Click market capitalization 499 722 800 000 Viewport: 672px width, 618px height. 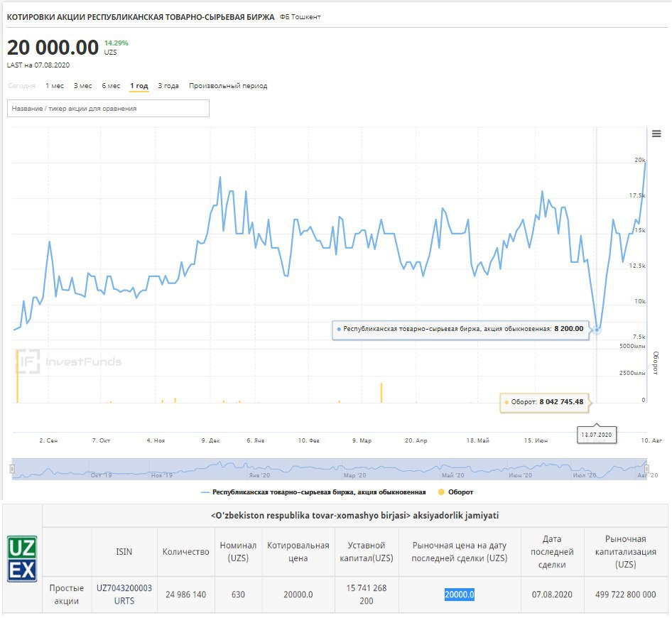click(625, 595)
